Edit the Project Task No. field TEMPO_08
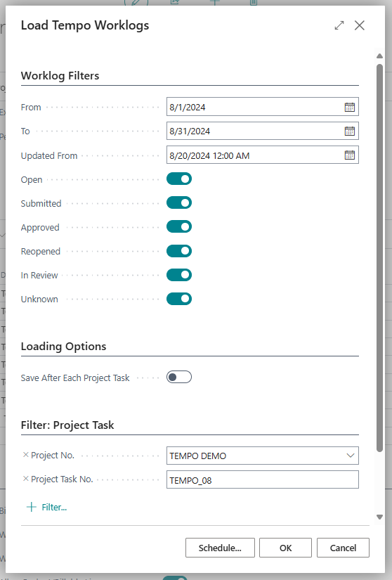This screenshot has height=580, width=392. click(x=263, y=479)
